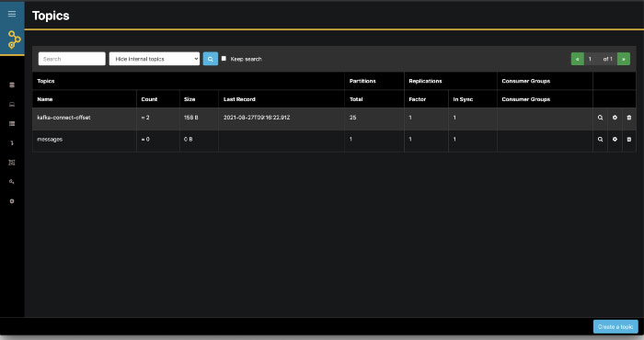View data of kafka-connect-offset with magnifier icon
644x340 pixels.
coord(600,118)
